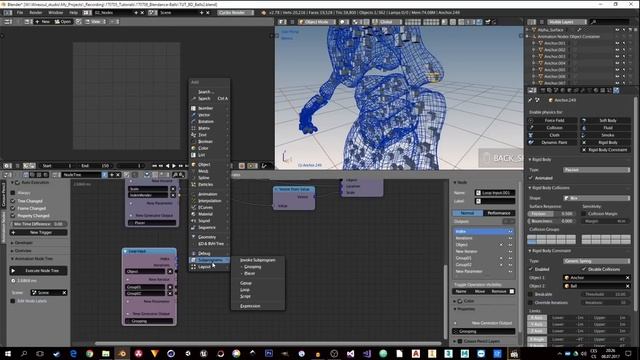Click the scene icon in Scene field
Image resolution: width=640 pixels, height=360 pixels.
pos(35,293)
